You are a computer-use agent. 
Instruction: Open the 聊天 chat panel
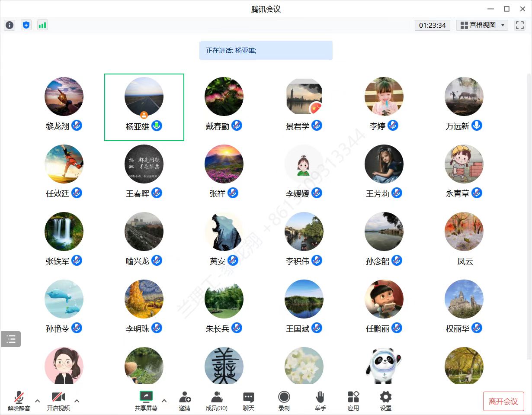coord(249,401)
